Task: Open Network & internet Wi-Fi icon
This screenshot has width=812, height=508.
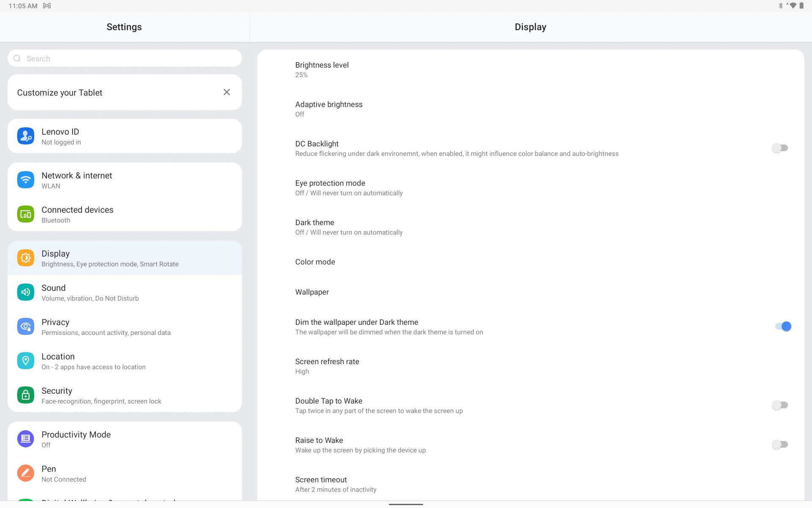Action: (x=25, y=180)
